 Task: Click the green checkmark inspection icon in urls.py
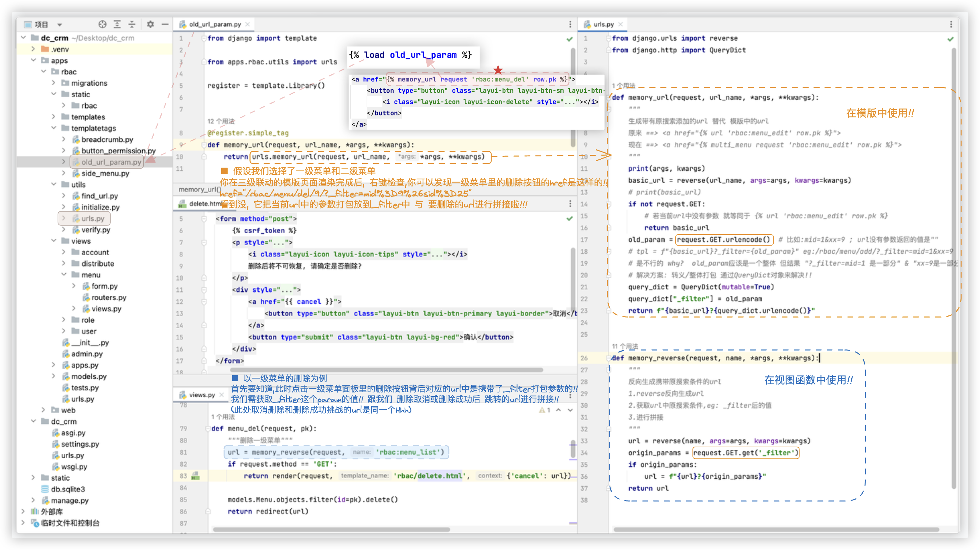coord(950,39)
